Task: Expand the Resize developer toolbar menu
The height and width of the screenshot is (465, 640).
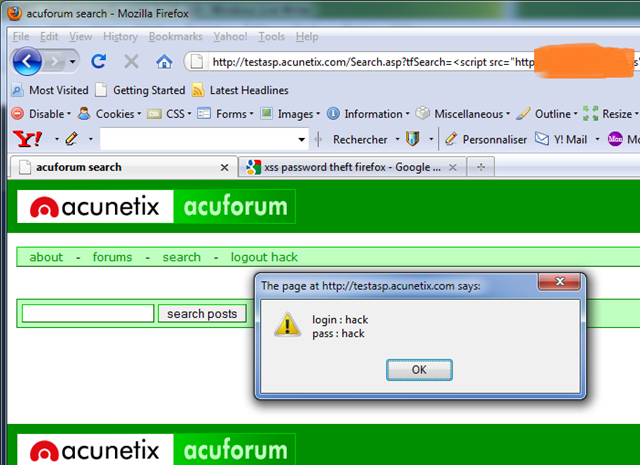Action: point(610,114)
